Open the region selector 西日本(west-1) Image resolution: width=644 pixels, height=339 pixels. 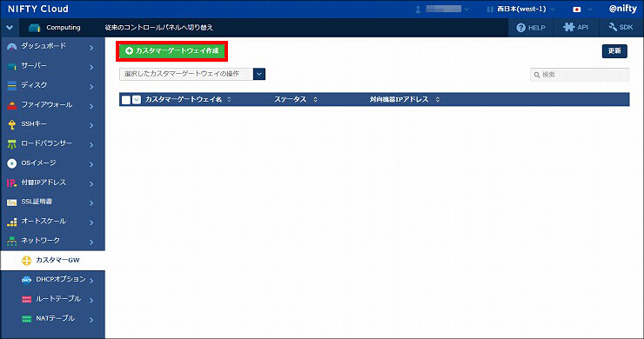tap(520, 9)
